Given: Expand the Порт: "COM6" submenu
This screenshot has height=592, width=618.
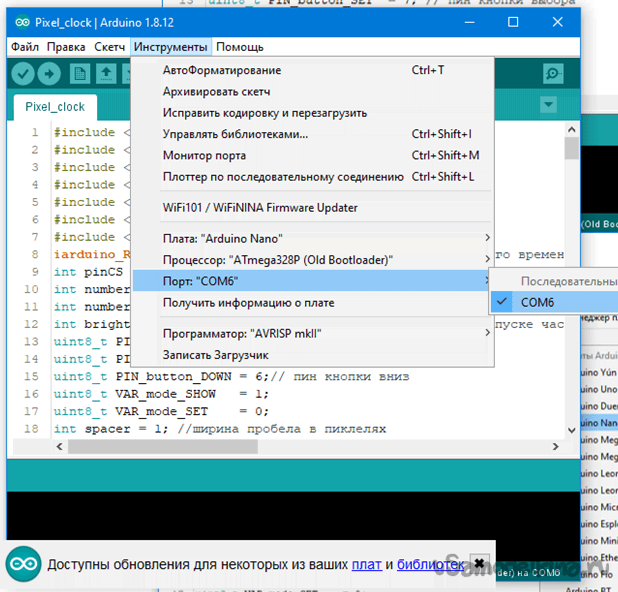Looking at the screenshot, I should tap(313, 281).
